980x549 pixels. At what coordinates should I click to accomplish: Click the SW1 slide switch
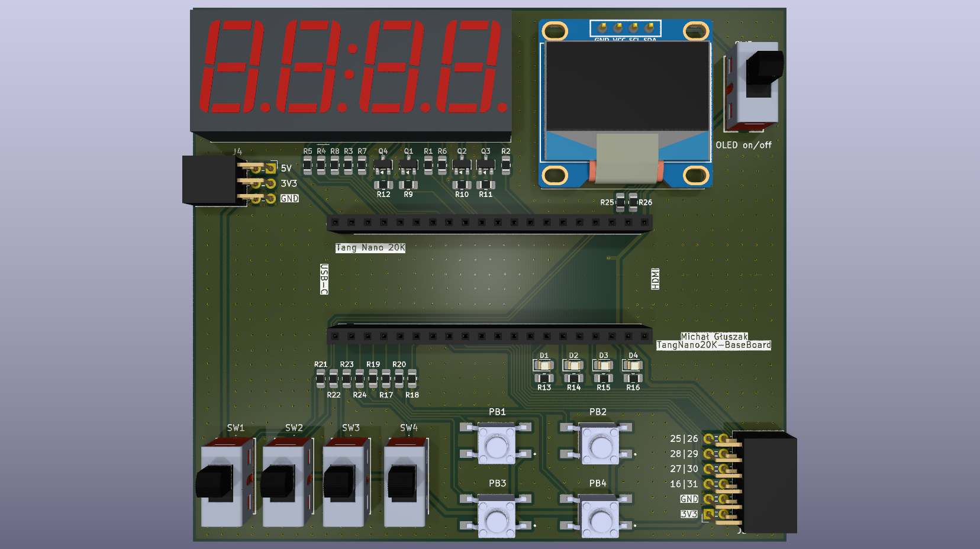(225, 482)
